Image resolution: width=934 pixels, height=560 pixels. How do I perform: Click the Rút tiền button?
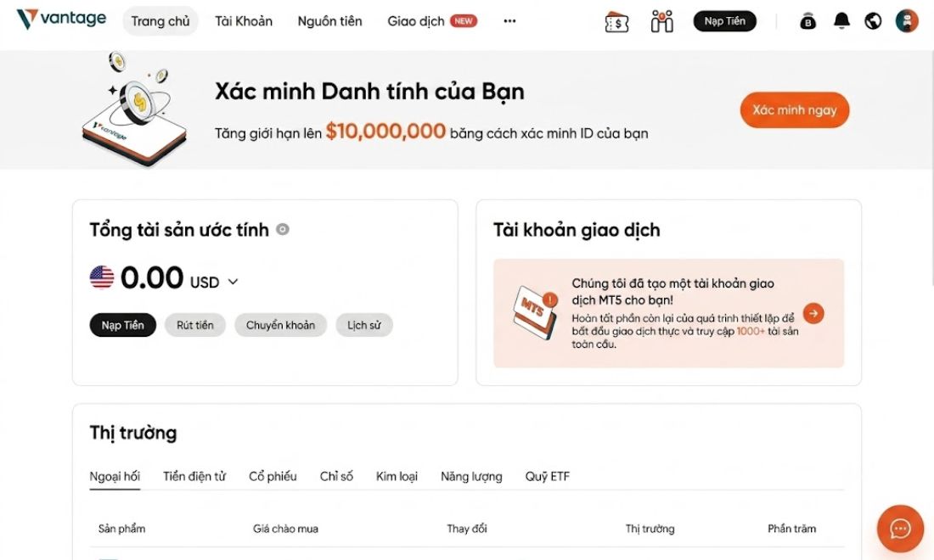[194, 325]
